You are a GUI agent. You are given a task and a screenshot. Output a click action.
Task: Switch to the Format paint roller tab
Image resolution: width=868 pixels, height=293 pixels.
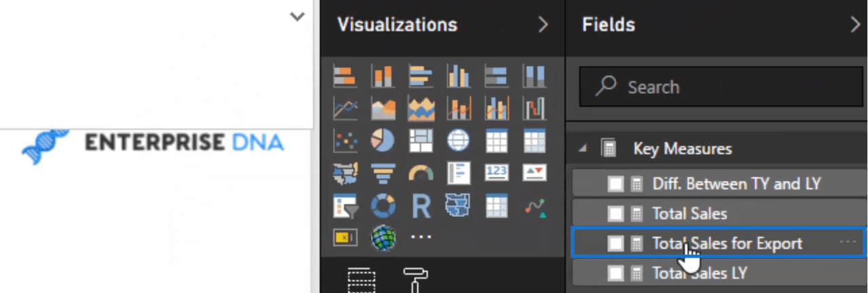pyautogui.click(x=413, y=279)
